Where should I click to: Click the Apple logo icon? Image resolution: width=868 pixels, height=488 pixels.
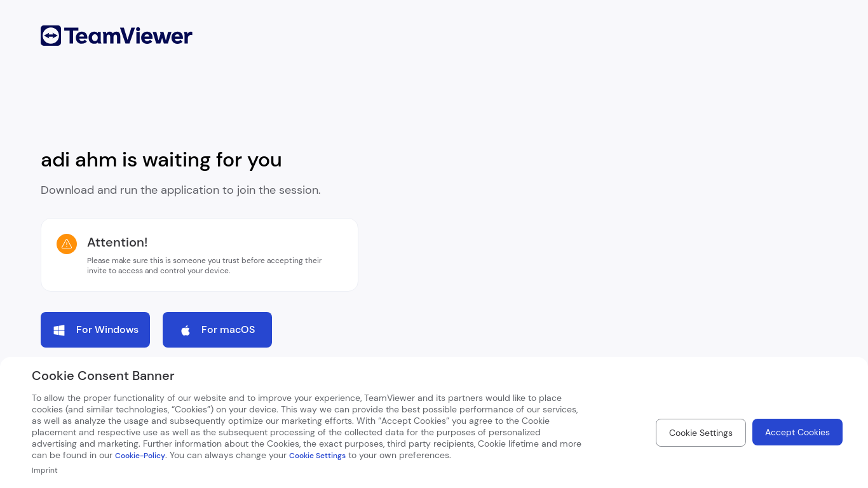[x=186, y=330]
